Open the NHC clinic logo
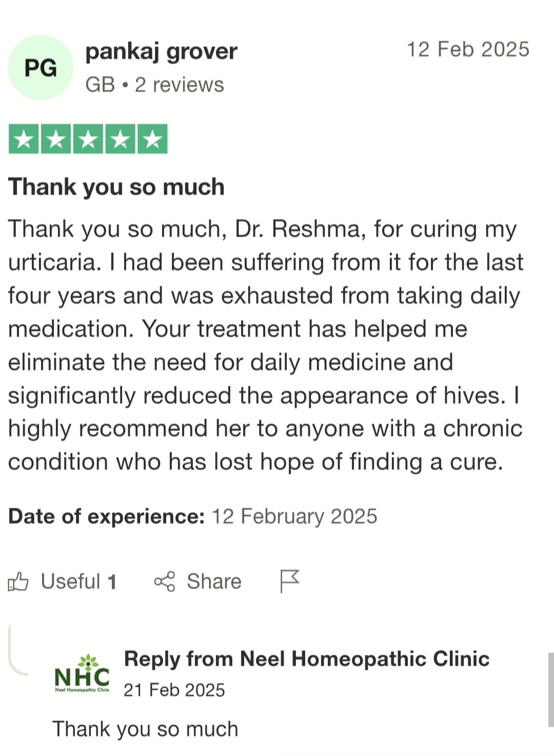 pos(82,674)
